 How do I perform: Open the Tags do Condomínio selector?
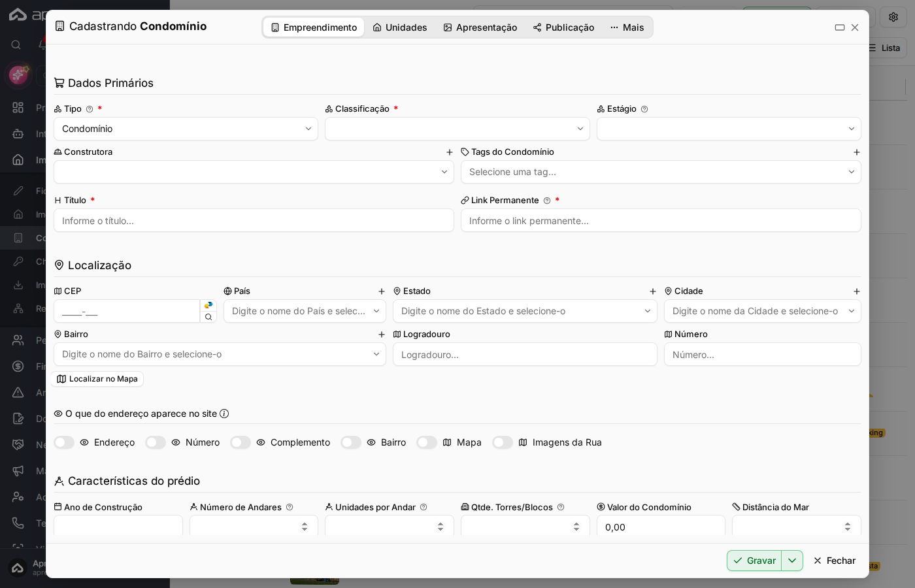661,172
